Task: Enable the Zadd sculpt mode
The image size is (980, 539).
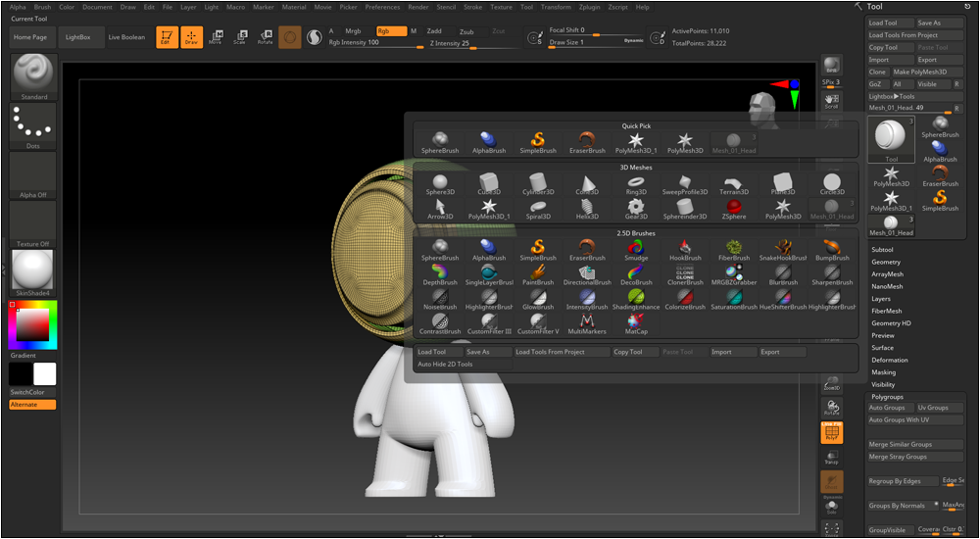Action: click(x=434, y=31)
